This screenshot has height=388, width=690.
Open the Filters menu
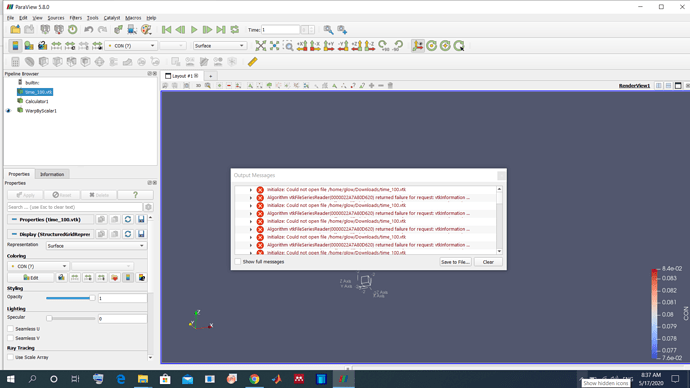point(76,18)
